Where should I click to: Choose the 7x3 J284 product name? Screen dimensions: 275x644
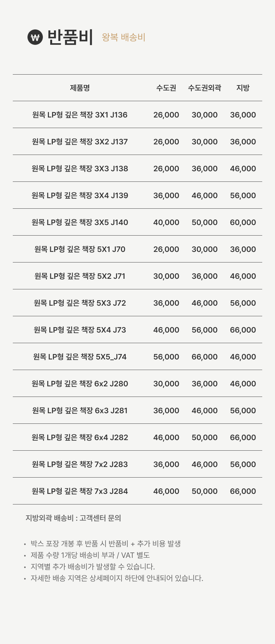[x=80, y=491]
